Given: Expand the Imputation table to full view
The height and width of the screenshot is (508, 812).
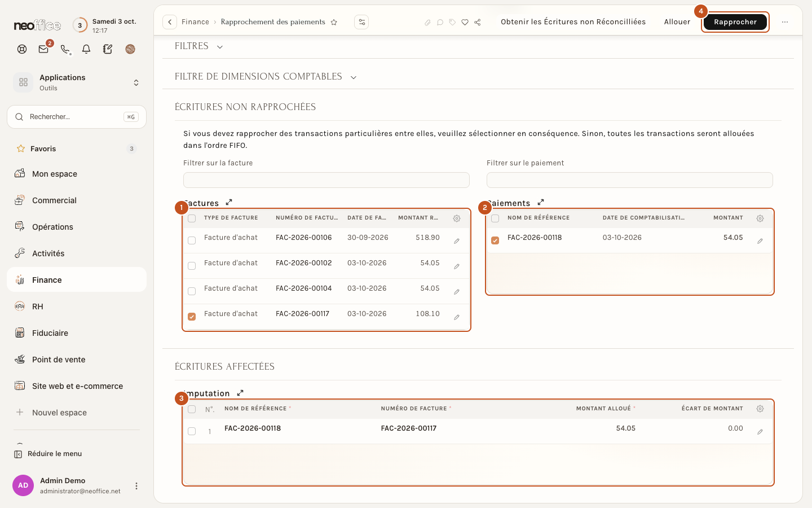Looking at the screenshot, I should pyautogui.click(x=240, y=393).
